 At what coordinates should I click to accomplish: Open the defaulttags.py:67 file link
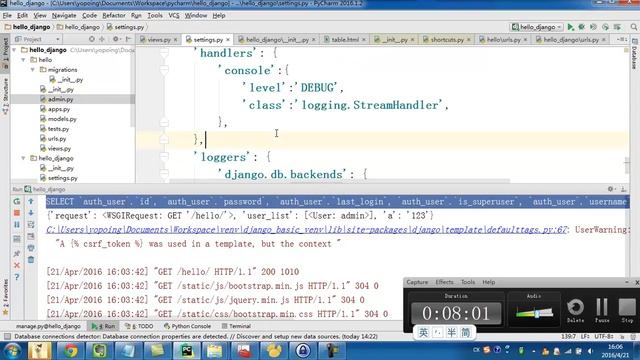click(x=306, y=230)
